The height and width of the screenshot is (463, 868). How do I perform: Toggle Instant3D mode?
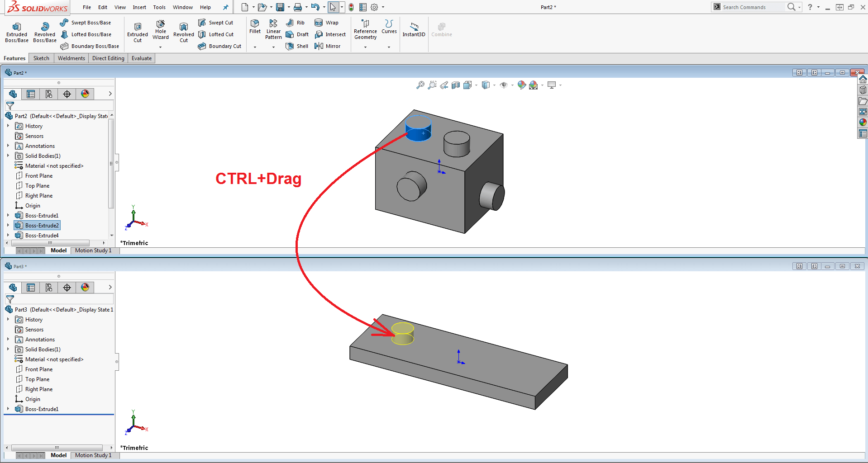tap(413, 30)
